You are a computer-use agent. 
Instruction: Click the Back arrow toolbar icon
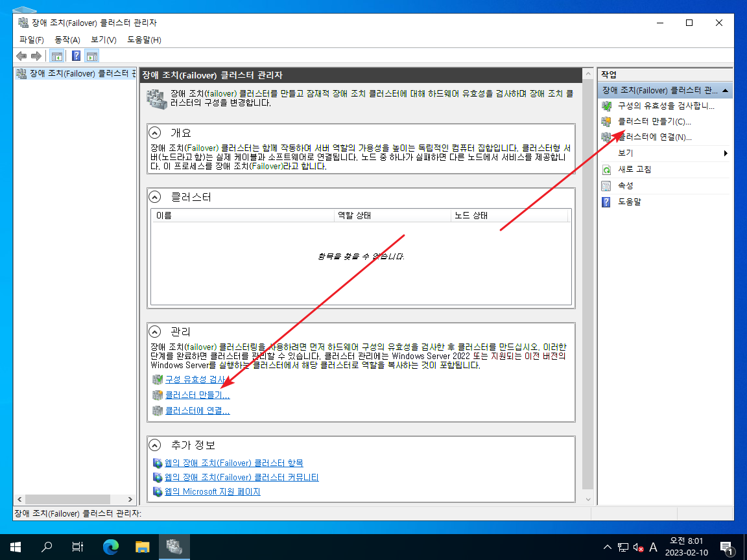pyautogui.click(x=21, y=56)
